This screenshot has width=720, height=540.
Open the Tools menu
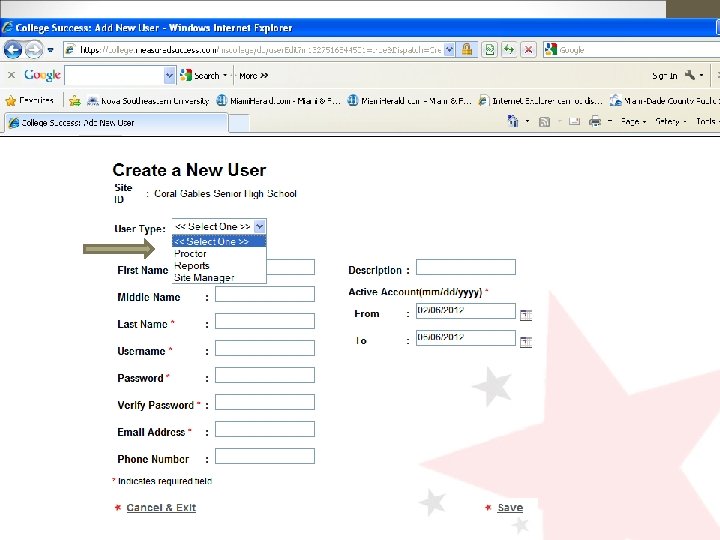[x=708, y=121]
